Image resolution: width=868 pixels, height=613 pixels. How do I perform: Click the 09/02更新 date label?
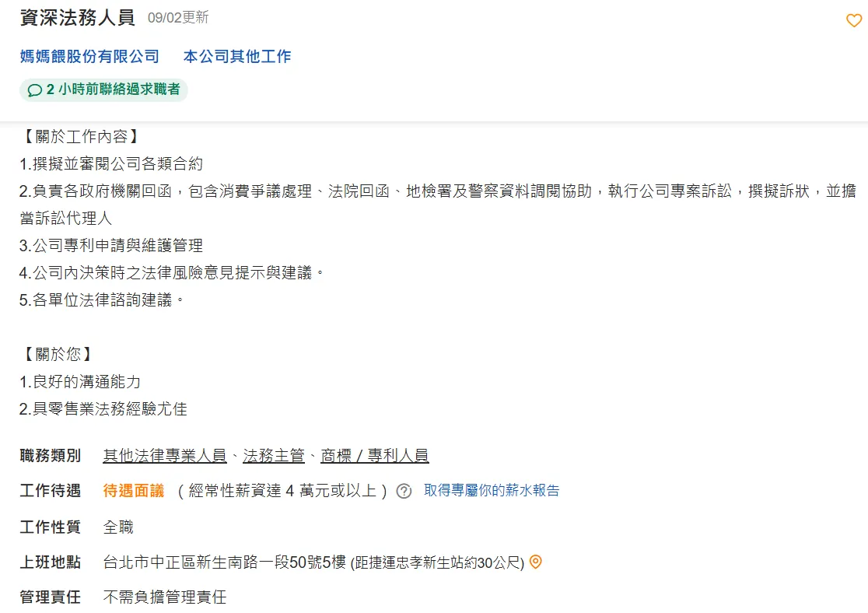coord(178,18)
